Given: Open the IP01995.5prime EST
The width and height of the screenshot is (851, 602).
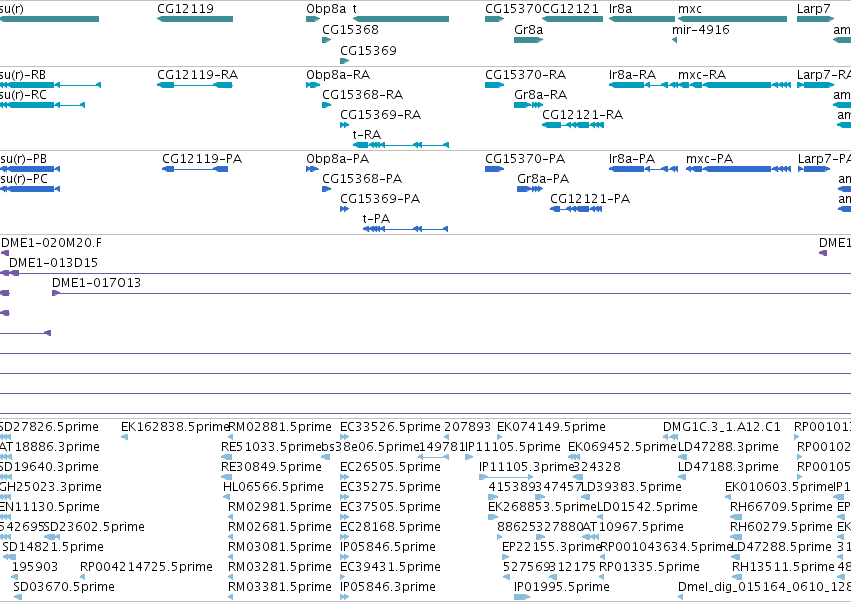Looking at the screenshot, I should tap(522, 597).
